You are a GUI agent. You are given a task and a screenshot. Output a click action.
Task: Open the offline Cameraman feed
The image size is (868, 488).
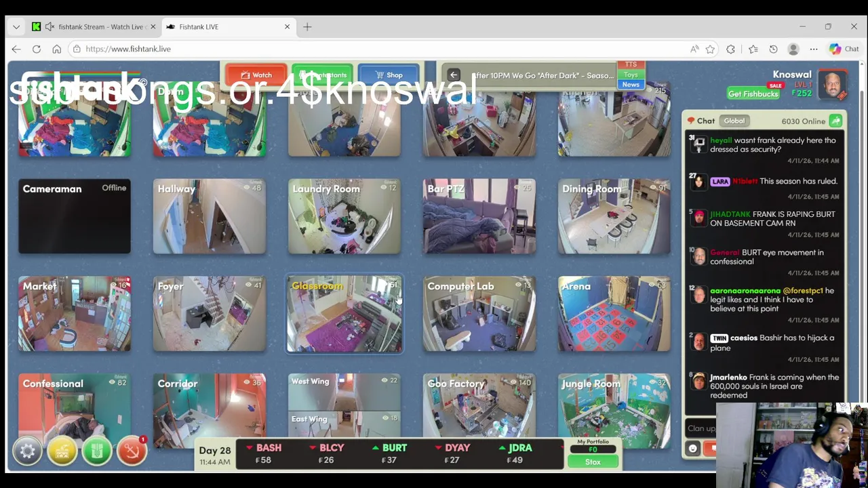click(x=75, y=216)
